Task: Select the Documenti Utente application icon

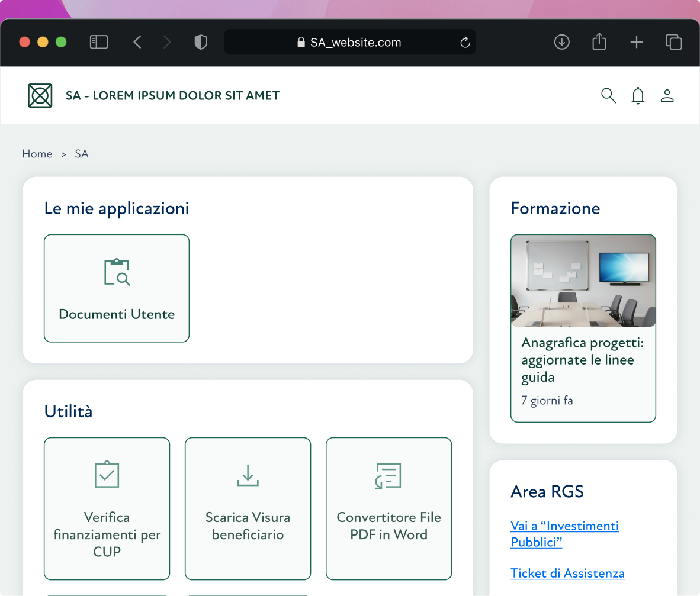Action: pos(116,272)
